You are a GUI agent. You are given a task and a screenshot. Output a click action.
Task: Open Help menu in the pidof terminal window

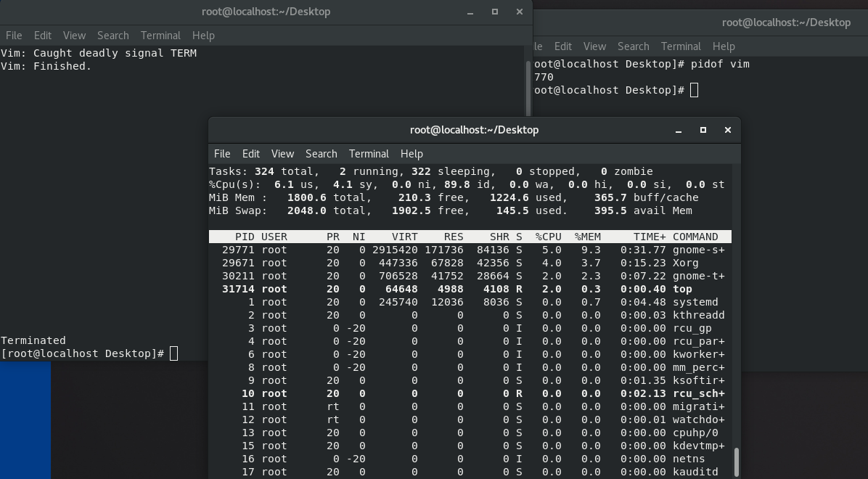[x=724, y=46]
